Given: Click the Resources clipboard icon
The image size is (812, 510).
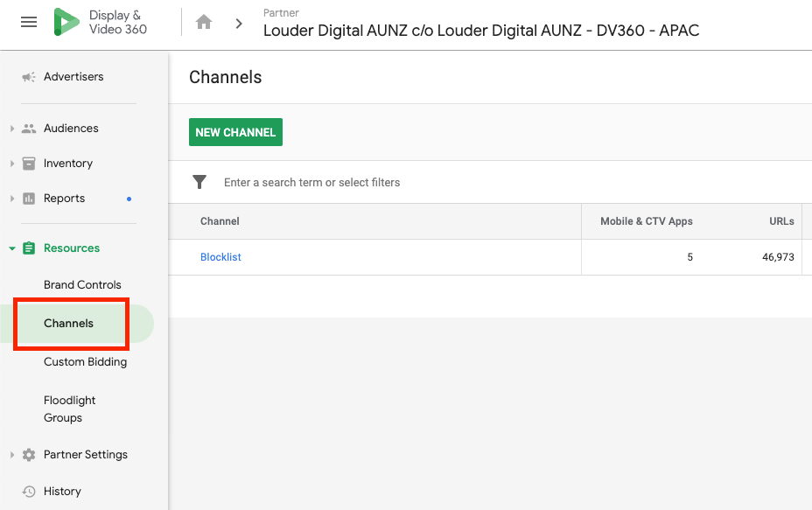Looking at the screenshot, I should click(29, 248).
